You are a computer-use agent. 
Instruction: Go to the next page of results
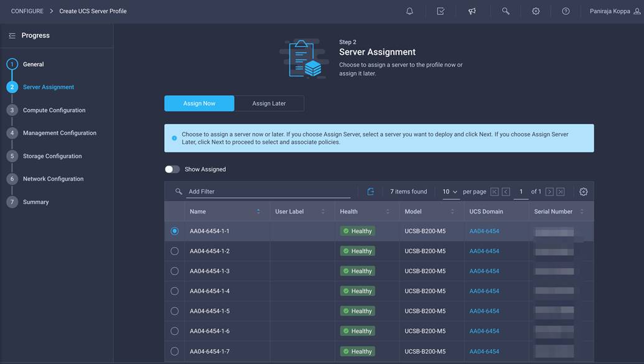coord(549,192)
